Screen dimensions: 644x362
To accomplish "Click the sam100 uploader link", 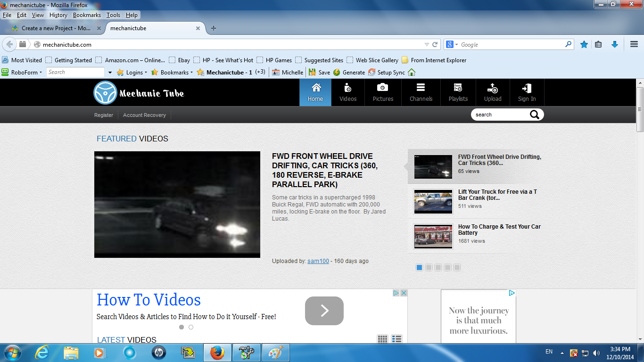I will coord(318,261).
